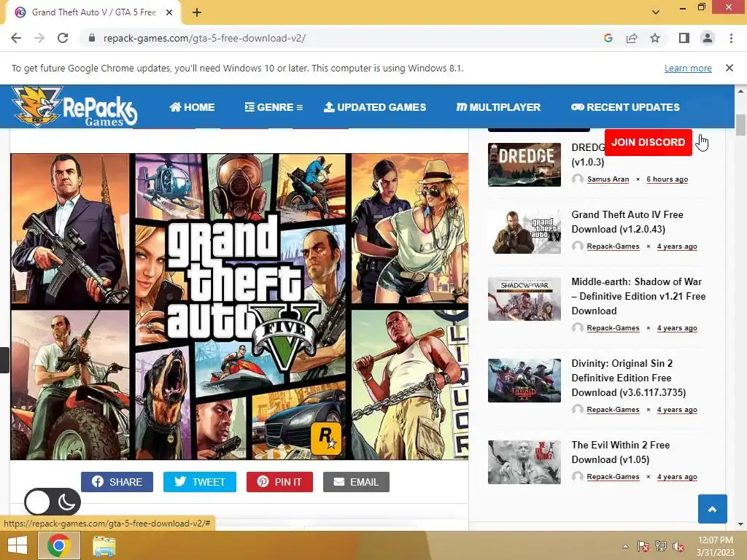747x560 pixels.
Task: Open the Chrome side panel
Action: 684,38
